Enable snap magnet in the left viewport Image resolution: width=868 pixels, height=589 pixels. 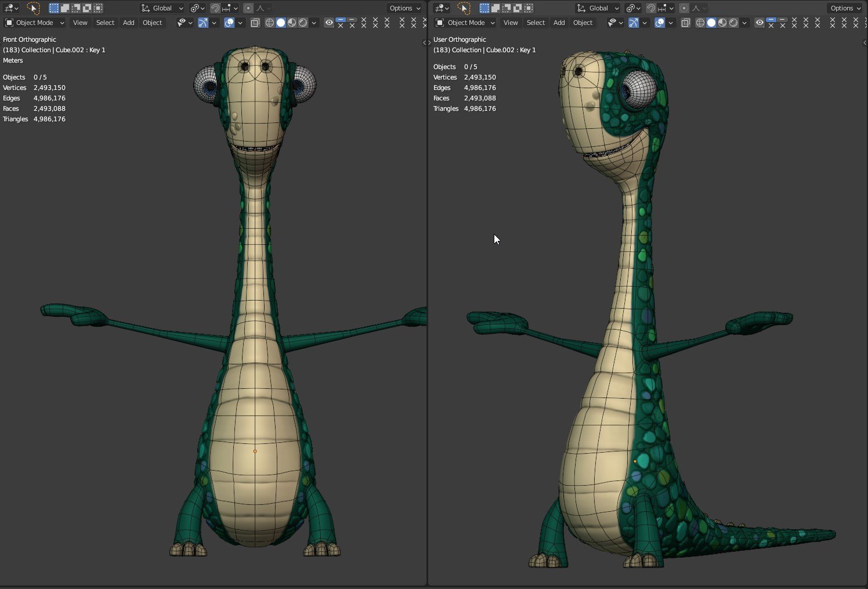pyautogui.click(x=215, y=8)
